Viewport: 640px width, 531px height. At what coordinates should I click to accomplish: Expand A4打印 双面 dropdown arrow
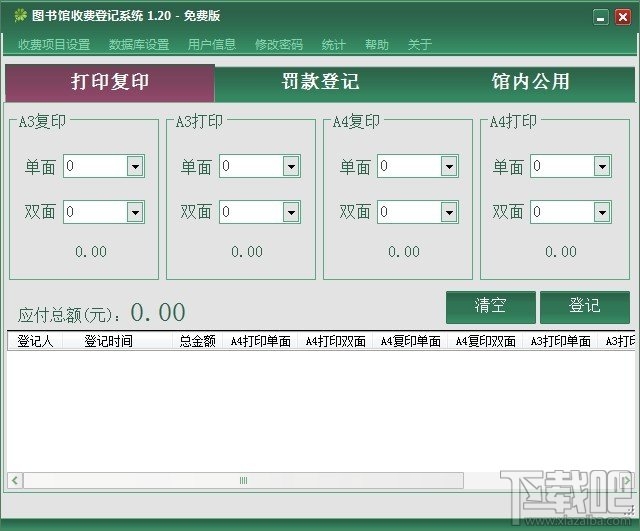coord(602,212)
